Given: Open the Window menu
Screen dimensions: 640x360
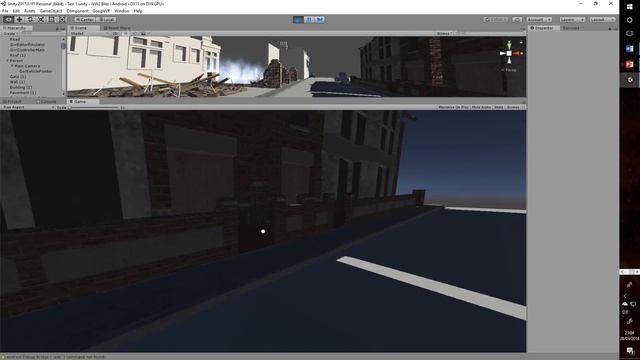Looking at the screenshot, I should click(x=122, y=11).
